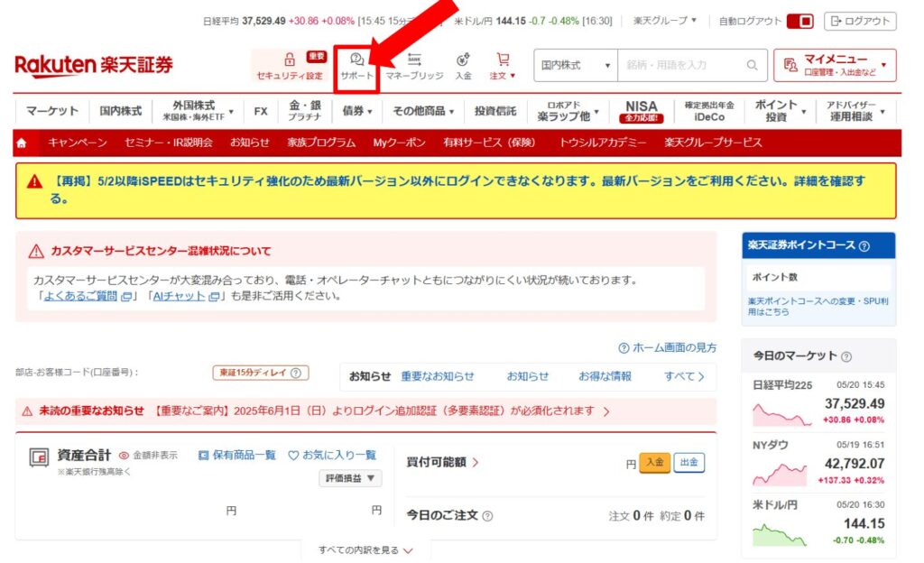Expand the その他商品 menu

point(423,111)
